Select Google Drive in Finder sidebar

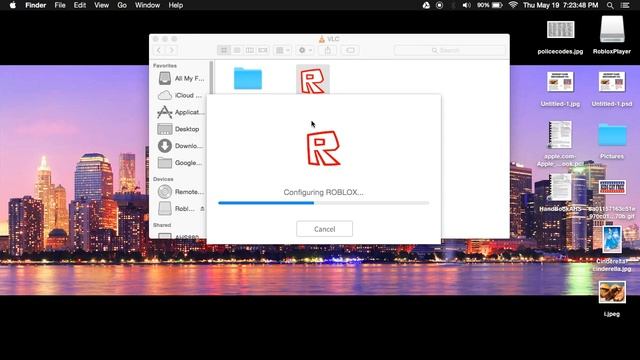[181, 162]
